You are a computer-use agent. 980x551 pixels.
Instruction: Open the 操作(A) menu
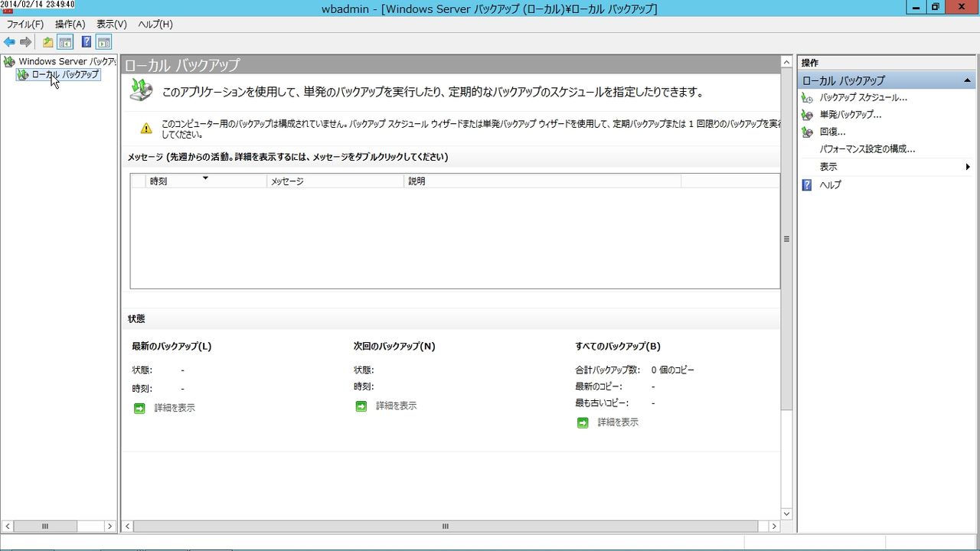coord(70,24)
